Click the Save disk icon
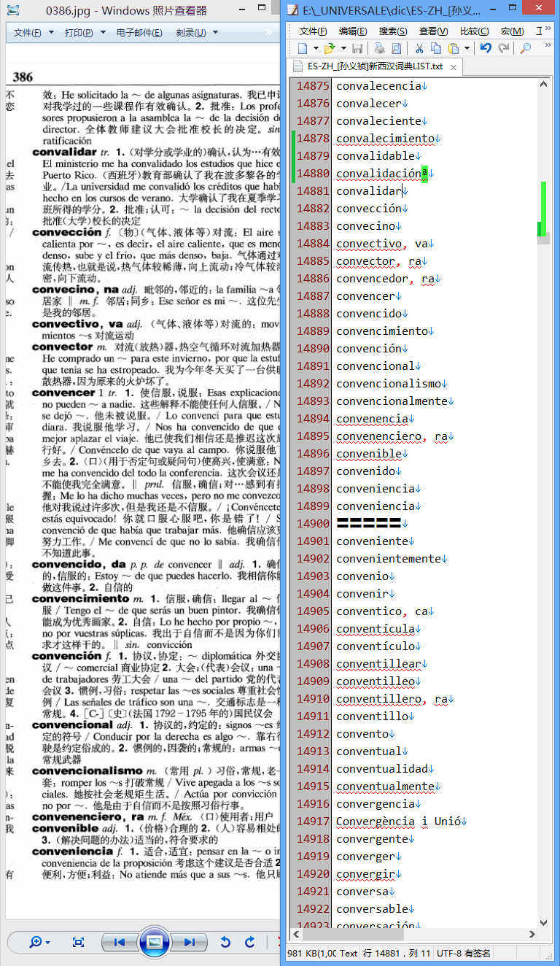The width and height of the screenshot is (560, 966). tap(357, 48)
